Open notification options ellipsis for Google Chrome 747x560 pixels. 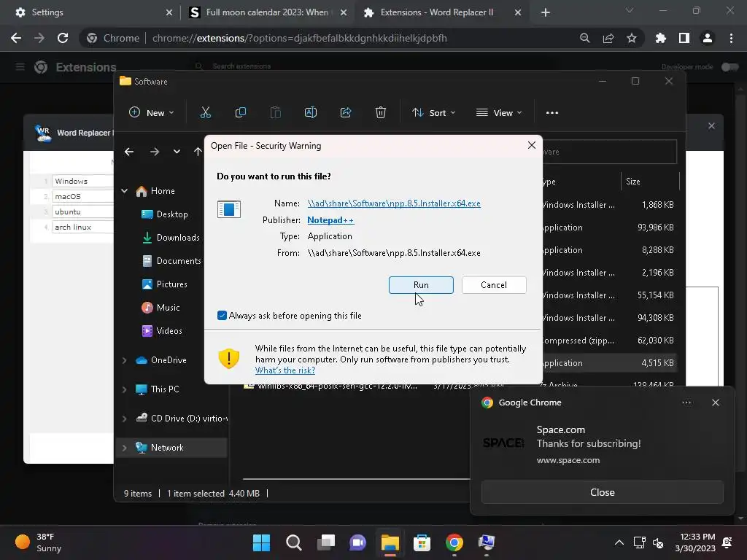[x=686, y=402]
